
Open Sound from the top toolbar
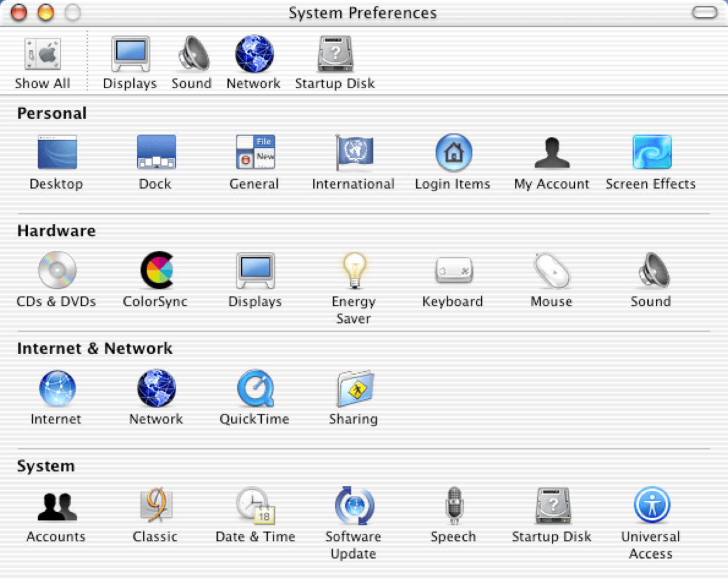pyautogui.click(x=193, y=54)
